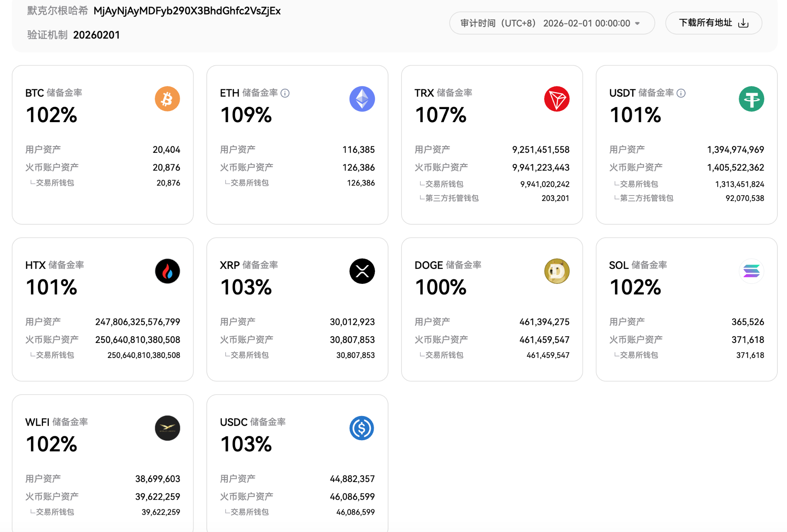The image size is (787, 532).
Task: Click the SOL Solana icon
Action: (752, 271)
